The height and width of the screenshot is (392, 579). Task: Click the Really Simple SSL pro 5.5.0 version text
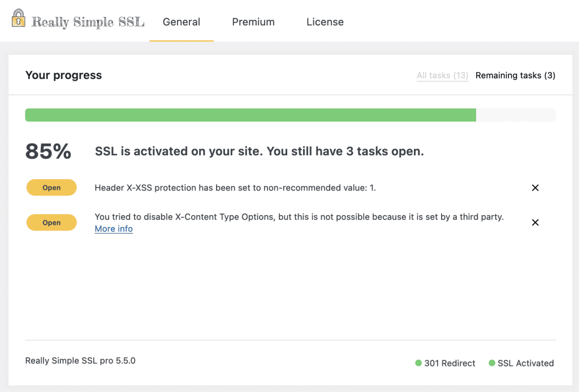[x=80, y=361]
